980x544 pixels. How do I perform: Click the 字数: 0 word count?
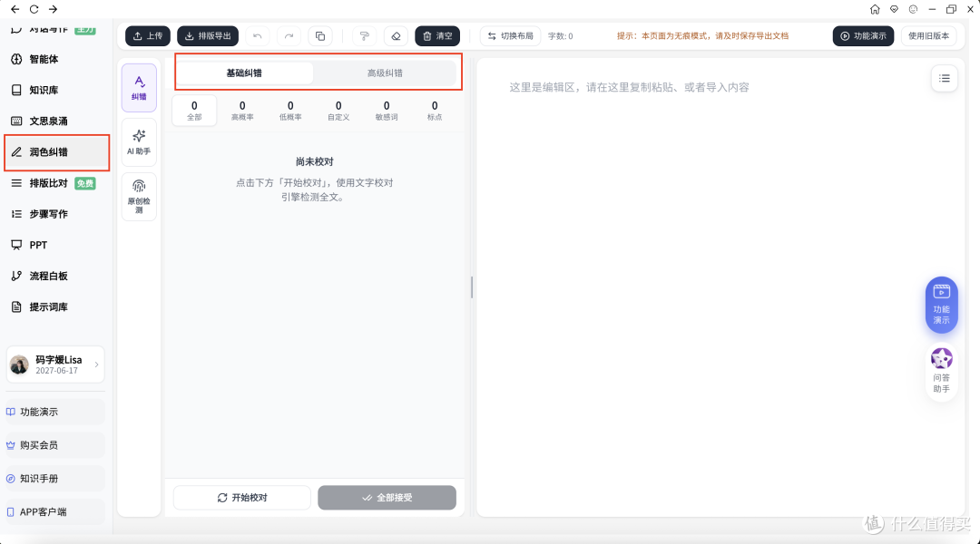pyautogui.click(x=560, y=36)
